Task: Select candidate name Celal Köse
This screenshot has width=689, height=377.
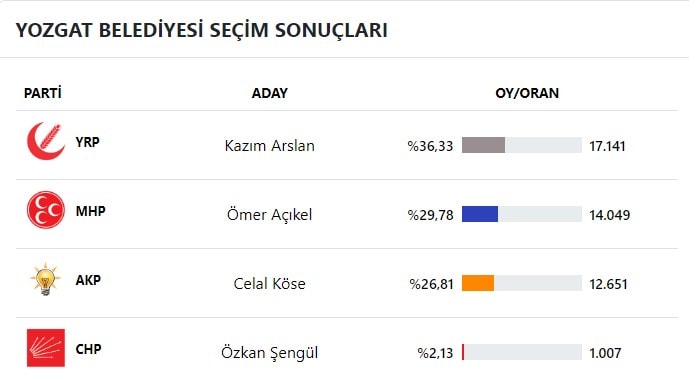Action: pos(269,283)
